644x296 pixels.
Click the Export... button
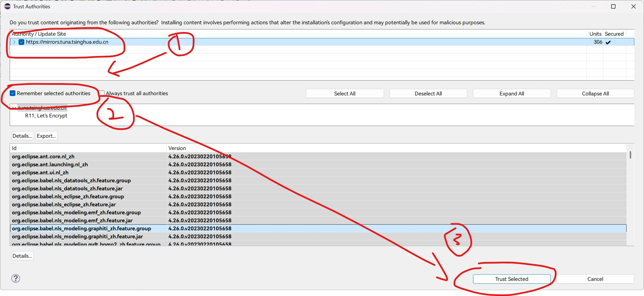(46, 136)
